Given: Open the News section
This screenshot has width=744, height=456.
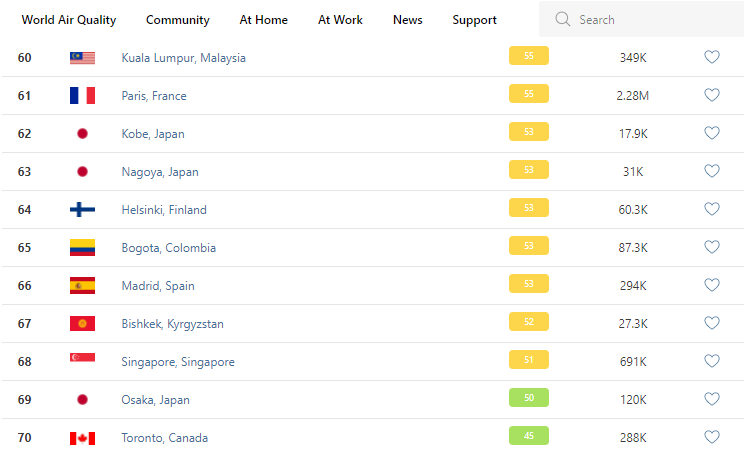Looking at the screenshot, I should 407,20.
